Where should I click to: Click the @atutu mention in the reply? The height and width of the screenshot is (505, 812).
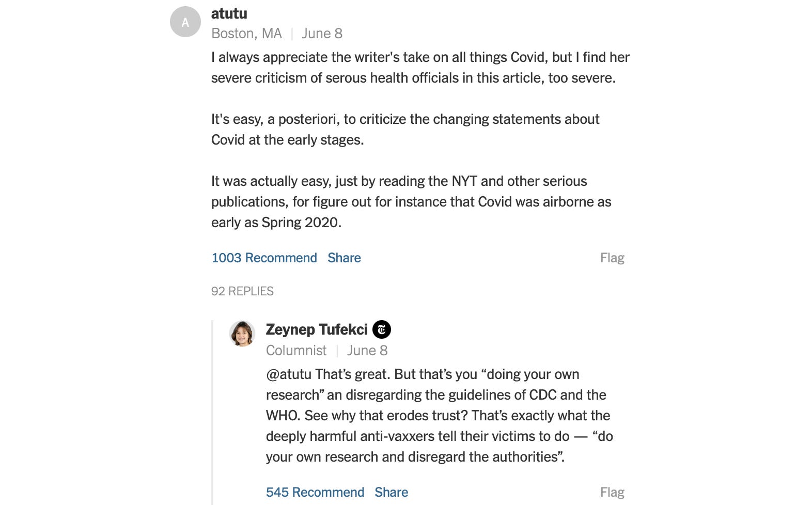pyautogui.click(x=288, y=374)
